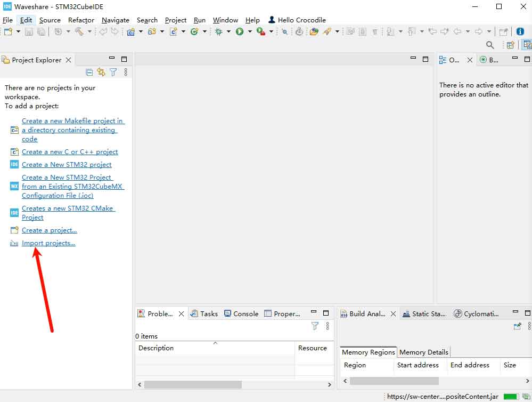Click the green progress bar in status bar
Image resolution: width=532 pixels, height=402 pixels.
511,397
